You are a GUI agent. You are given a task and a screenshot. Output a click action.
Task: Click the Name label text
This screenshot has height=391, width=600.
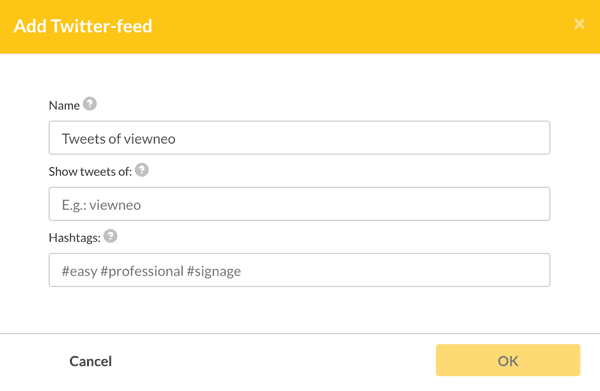pyautogui.click(x=64, y=105)
